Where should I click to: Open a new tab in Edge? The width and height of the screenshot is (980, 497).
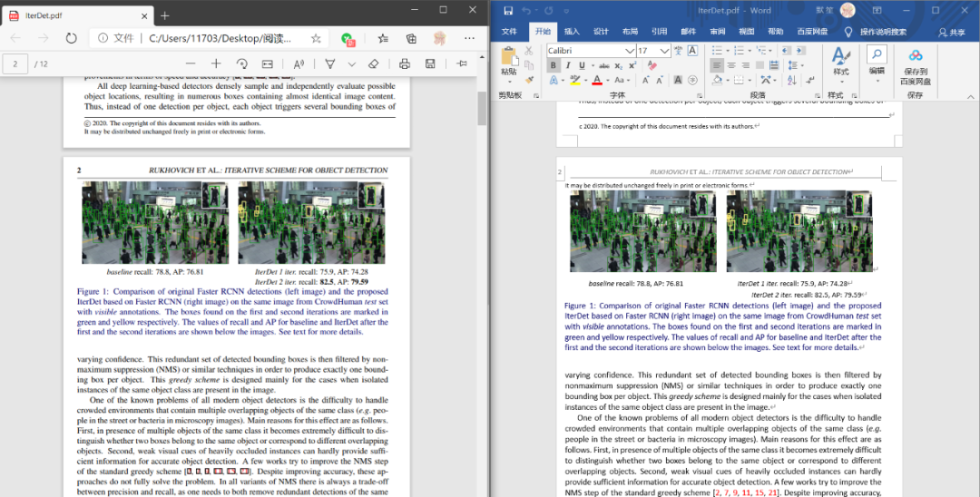click(165, 15)
